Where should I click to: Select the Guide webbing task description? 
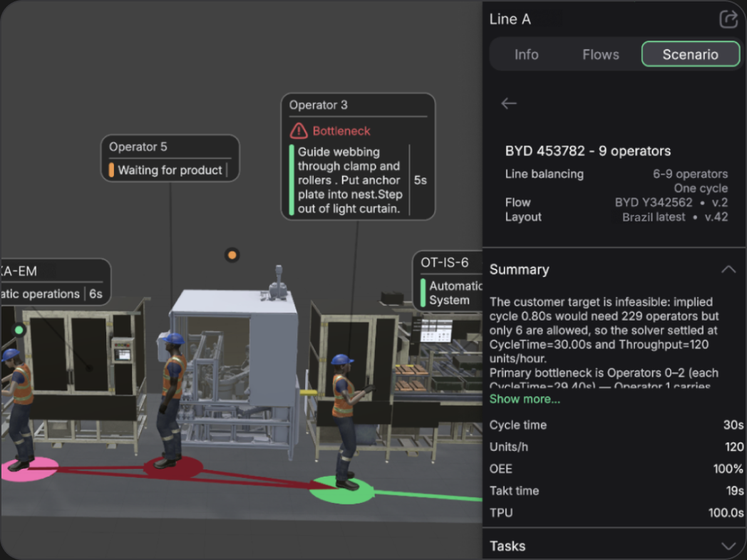click(350, 180)
